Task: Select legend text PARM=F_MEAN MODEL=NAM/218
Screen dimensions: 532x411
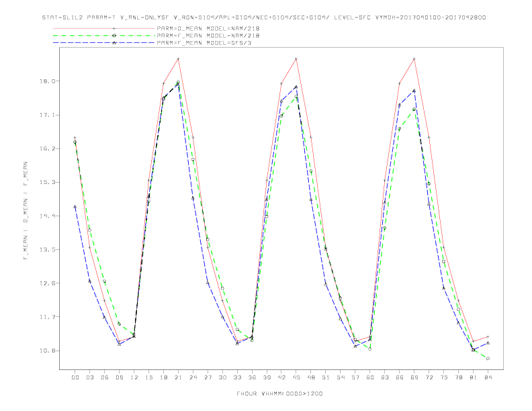Action: 208,36
